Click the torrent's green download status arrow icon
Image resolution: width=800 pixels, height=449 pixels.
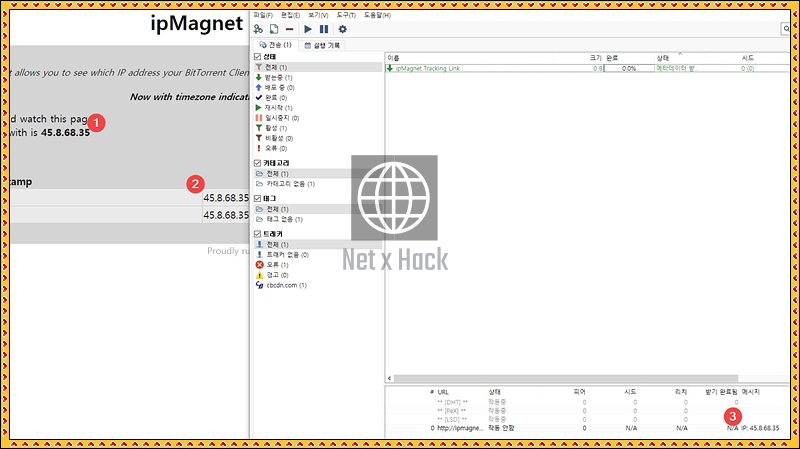point(390,68)
